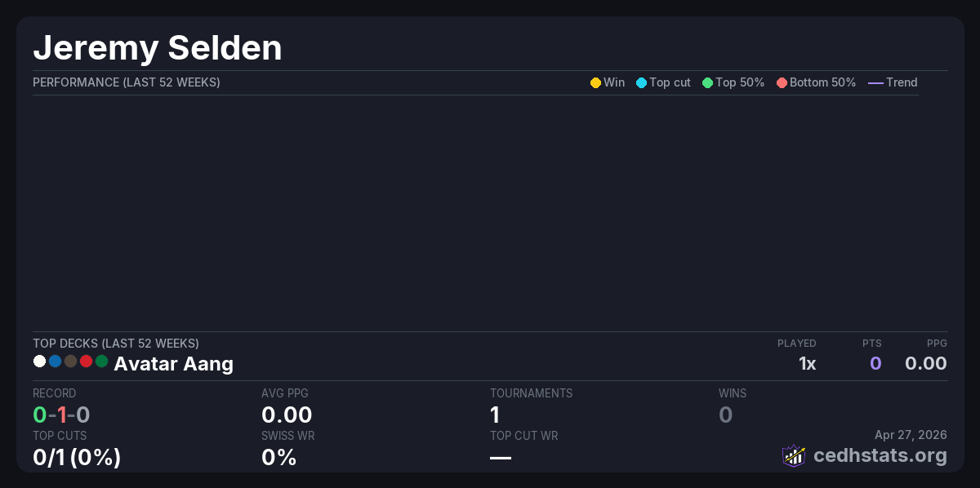980x488 pixels.
Task: Click the cedhstats.org logo icon
Action: pos(794,455)
